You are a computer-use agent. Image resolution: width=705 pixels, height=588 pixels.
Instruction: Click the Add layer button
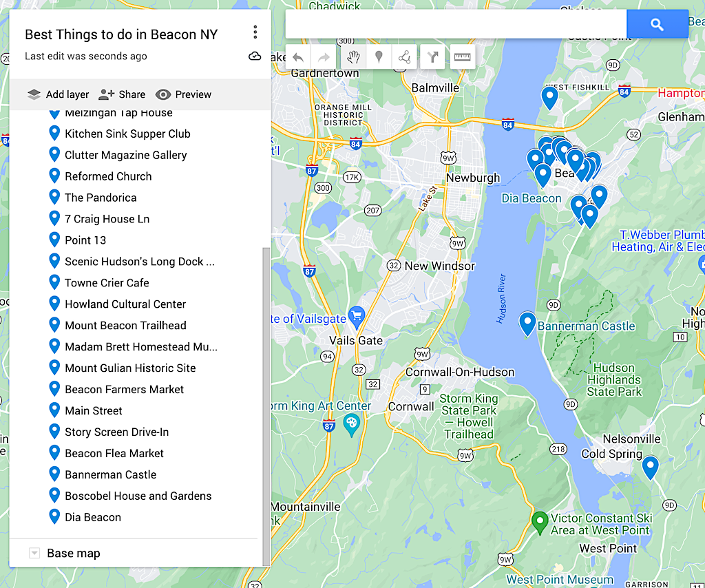pyautogui.click(x=58, y=94)
